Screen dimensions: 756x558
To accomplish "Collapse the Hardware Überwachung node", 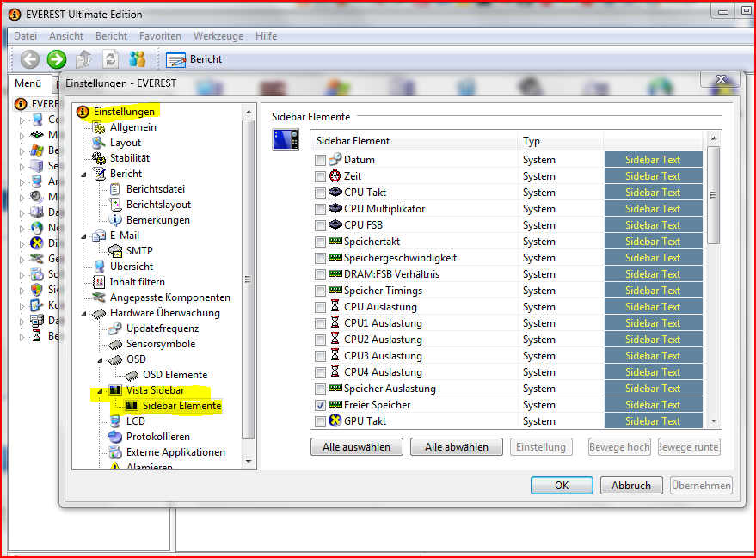I will [x=83, y=314].
